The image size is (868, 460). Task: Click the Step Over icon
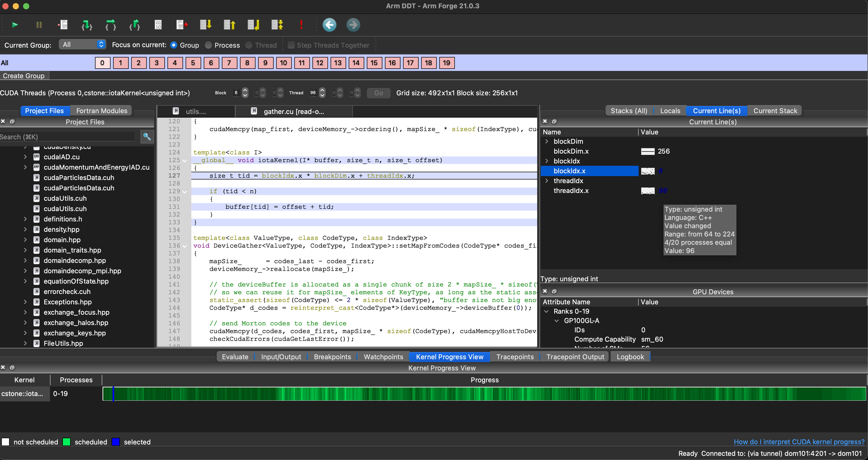pyautogui.click(x=111, y=25)
